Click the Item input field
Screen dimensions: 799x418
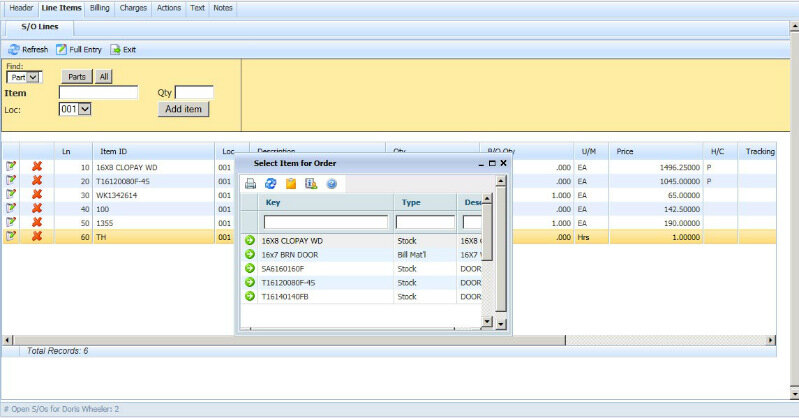click(98, 93)
